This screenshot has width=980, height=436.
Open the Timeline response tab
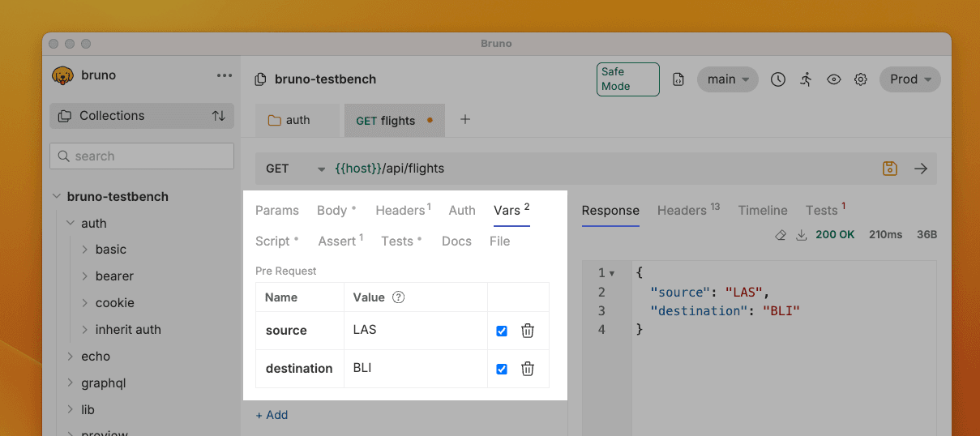(x=762, y=211)
